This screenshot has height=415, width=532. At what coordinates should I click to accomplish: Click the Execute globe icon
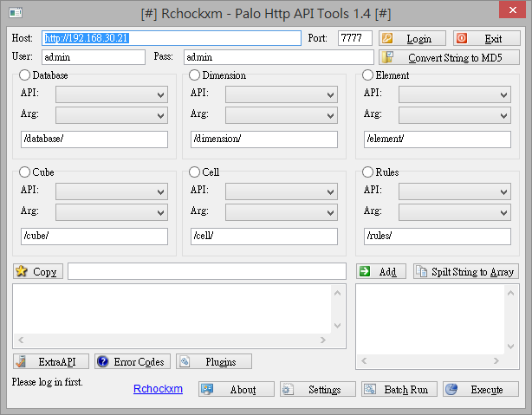point(451,389)
